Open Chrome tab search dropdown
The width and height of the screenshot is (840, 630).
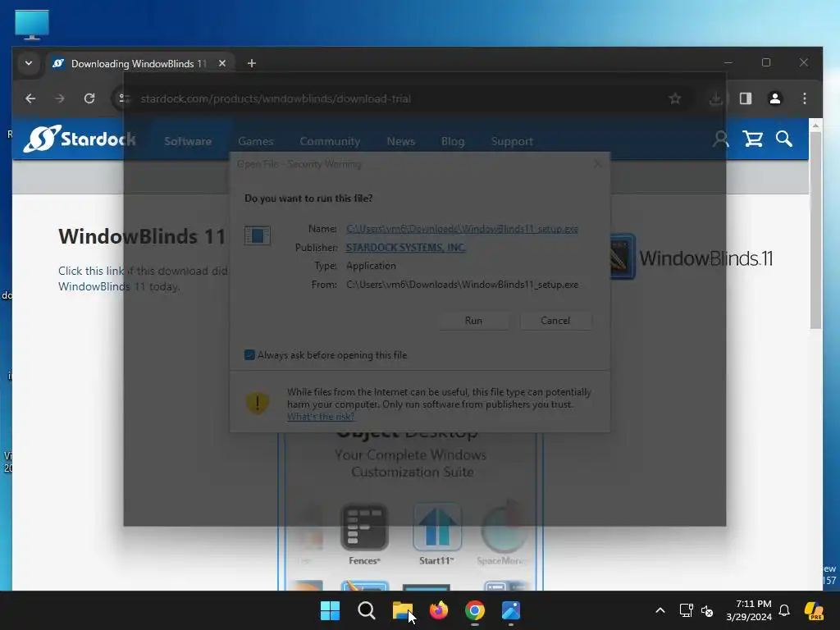(29, 63)
